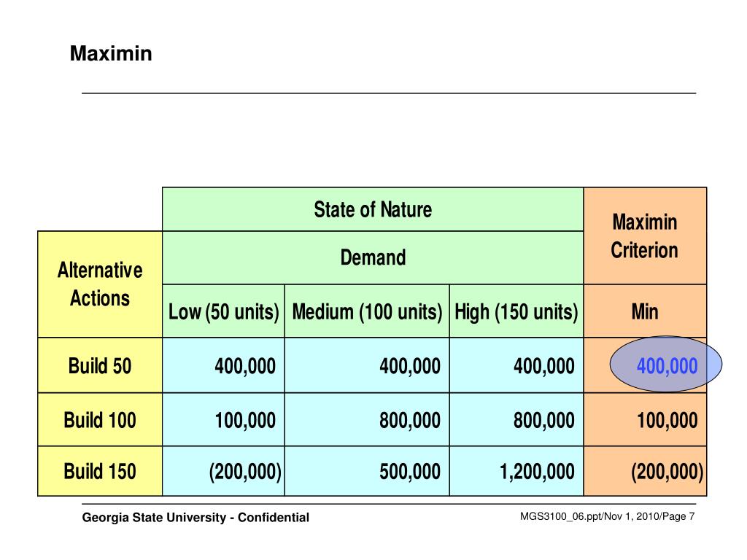
Task: Click Build 50 High demand value 400,000
Action: [516, 366]
